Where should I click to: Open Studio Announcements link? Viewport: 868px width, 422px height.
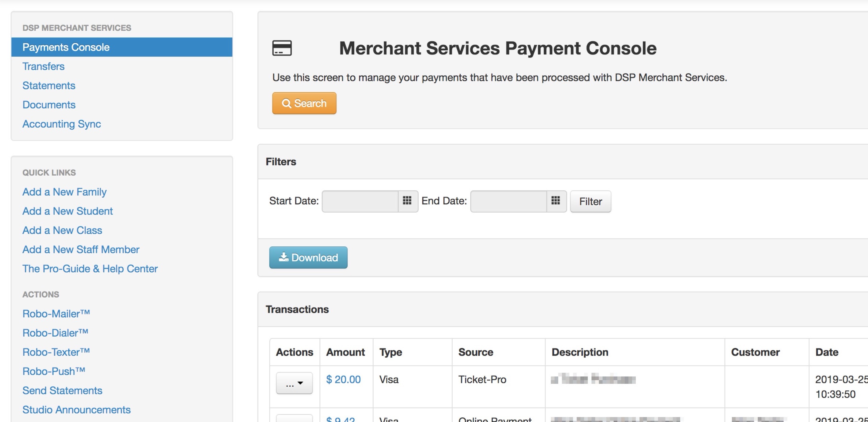tap(77, 410)
